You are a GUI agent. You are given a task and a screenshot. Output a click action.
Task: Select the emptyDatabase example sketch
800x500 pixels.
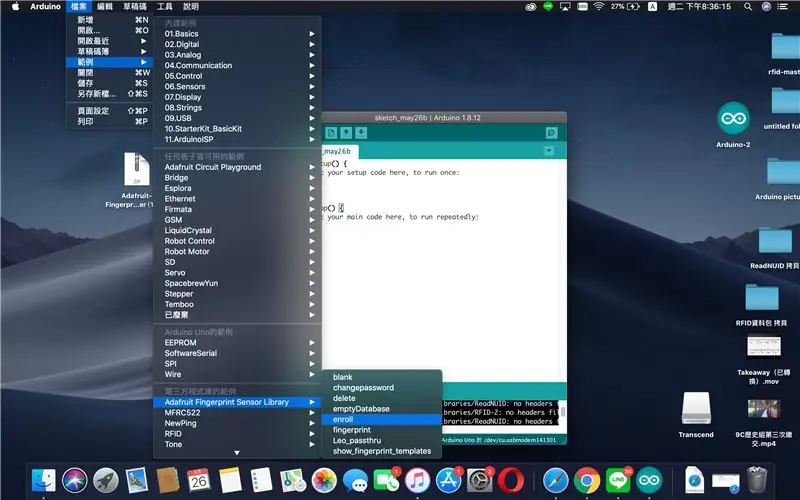pyautogui.click(x=382, y=409)
